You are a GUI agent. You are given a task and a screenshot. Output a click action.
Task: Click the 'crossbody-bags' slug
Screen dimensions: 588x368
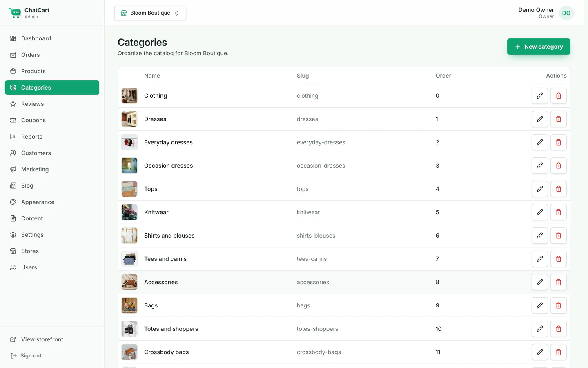(x=319, y=352)
